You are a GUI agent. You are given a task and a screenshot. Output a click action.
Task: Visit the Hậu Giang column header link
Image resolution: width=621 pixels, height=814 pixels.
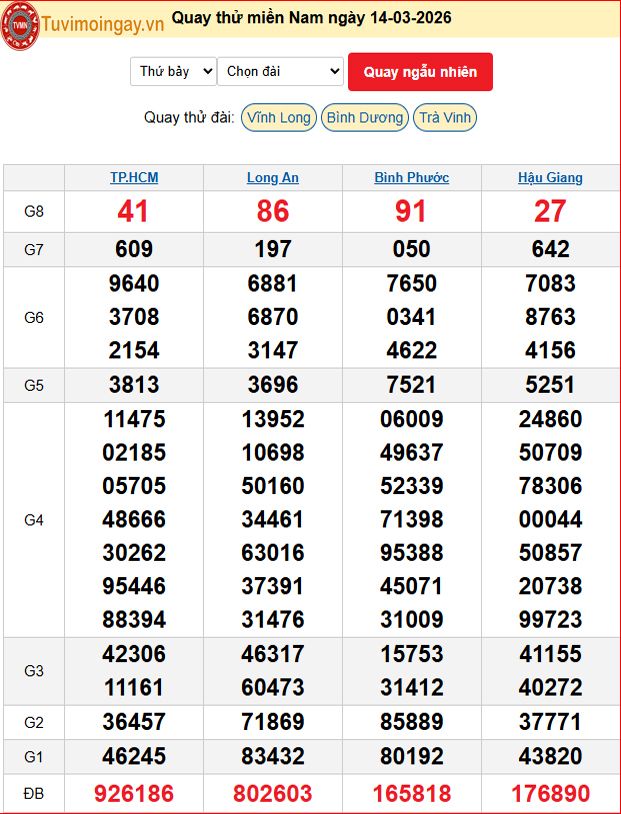[x=550, y=178]
